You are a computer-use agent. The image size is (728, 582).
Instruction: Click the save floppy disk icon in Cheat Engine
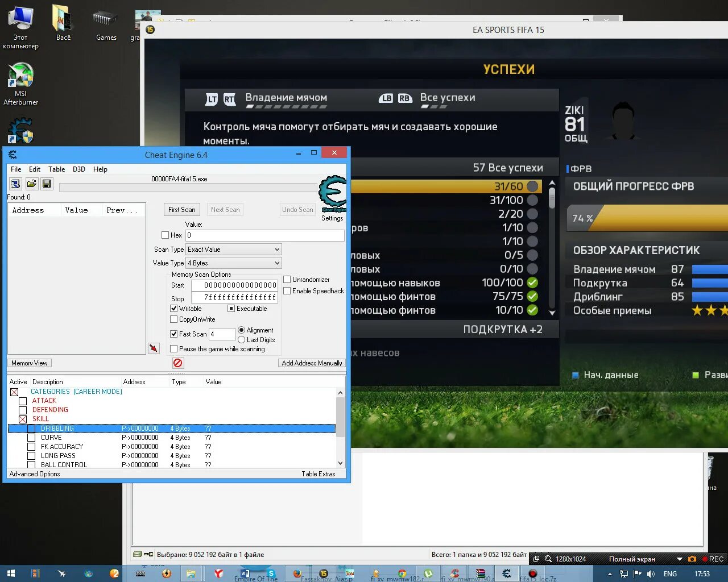(47, 184)
